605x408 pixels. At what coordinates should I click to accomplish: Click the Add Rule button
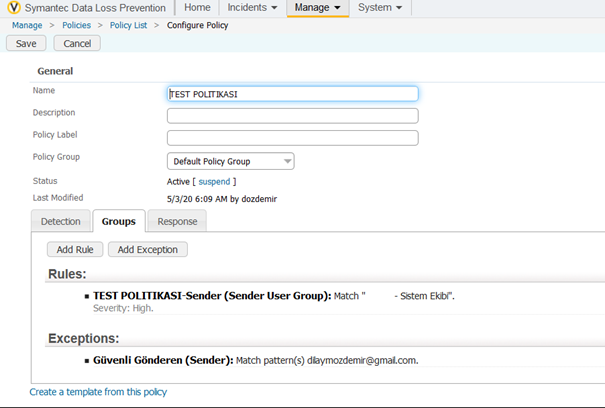pyautogui.click(x=75, y=250)
